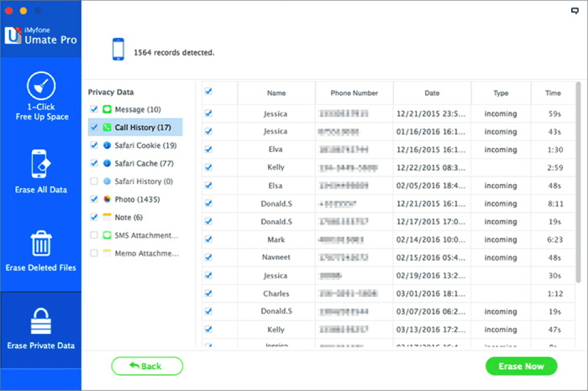Image resolution: width=588 pixels, height=391 pixels.
Task: Open 1-Click Free Up Space mode
Action: [x=41, y=96]
